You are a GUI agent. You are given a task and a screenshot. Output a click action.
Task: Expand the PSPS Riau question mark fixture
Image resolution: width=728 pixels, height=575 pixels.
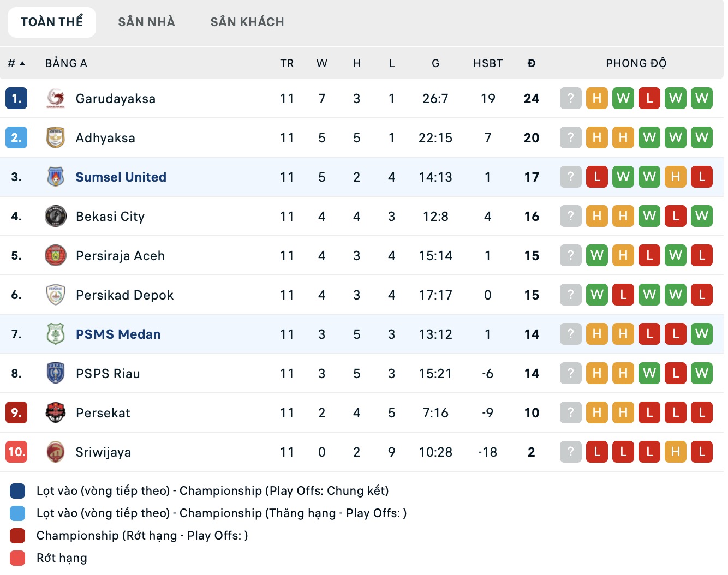coord(570,373)
